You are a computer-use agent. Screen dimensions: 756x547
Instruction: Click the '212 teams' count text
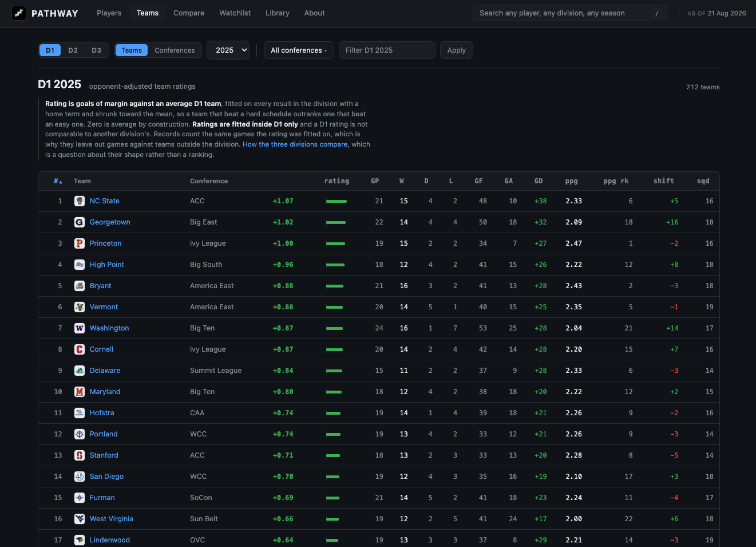click(703, 87)
